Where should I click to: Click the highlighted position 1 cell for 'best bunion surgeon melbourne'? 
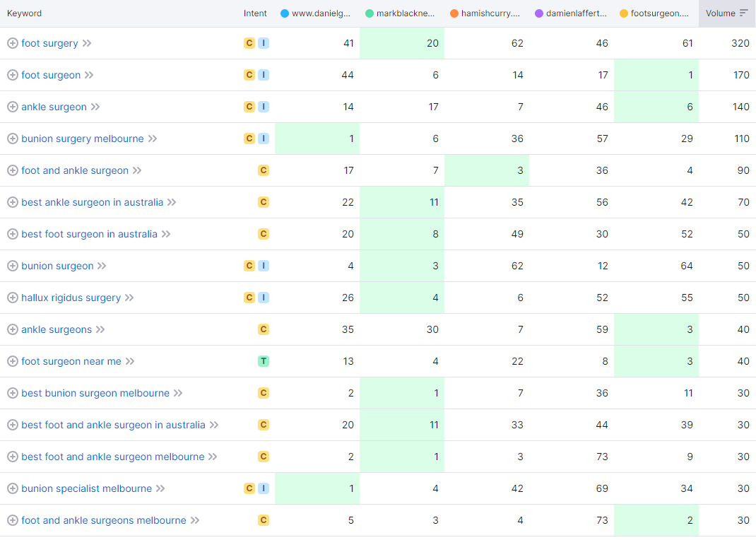click(x=401, y=393)
